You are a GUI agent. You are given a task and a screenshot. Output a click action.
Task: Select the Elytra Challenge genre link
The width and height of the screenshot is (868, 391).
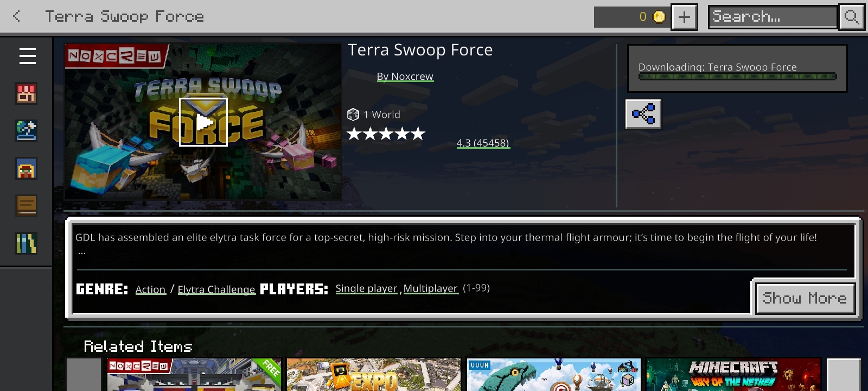click(x=216, y=289)
